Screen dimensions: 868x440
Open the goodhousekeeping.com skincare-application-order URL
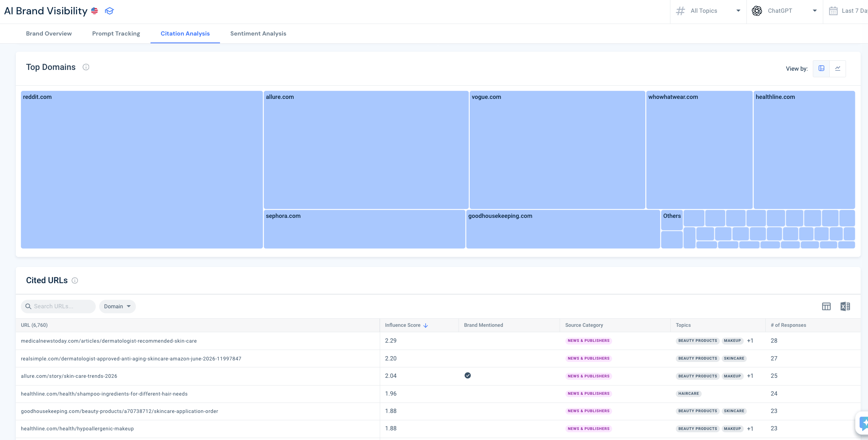tap(119, 411)
